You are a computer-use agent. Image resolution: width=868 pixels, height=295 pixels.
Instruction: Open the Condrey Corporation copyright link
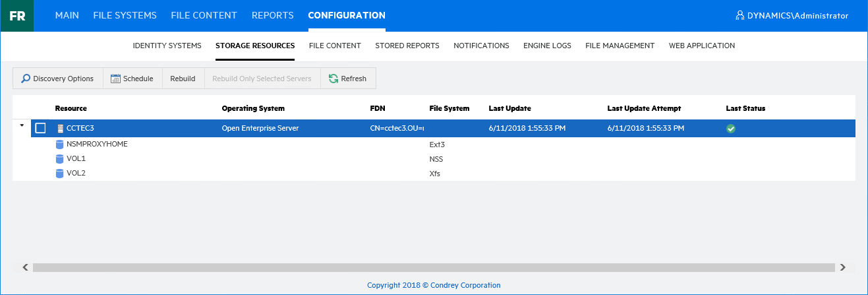(x=434, y=285)
